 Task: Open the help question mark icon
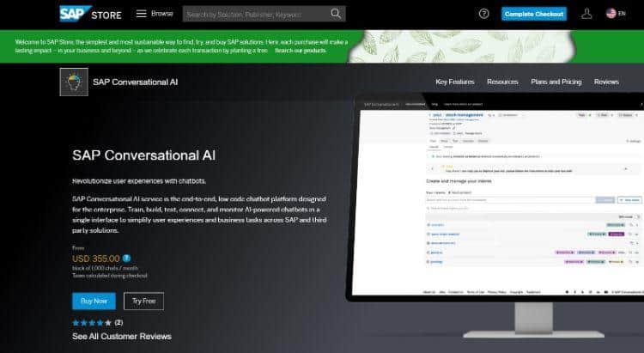pos(483,14)
